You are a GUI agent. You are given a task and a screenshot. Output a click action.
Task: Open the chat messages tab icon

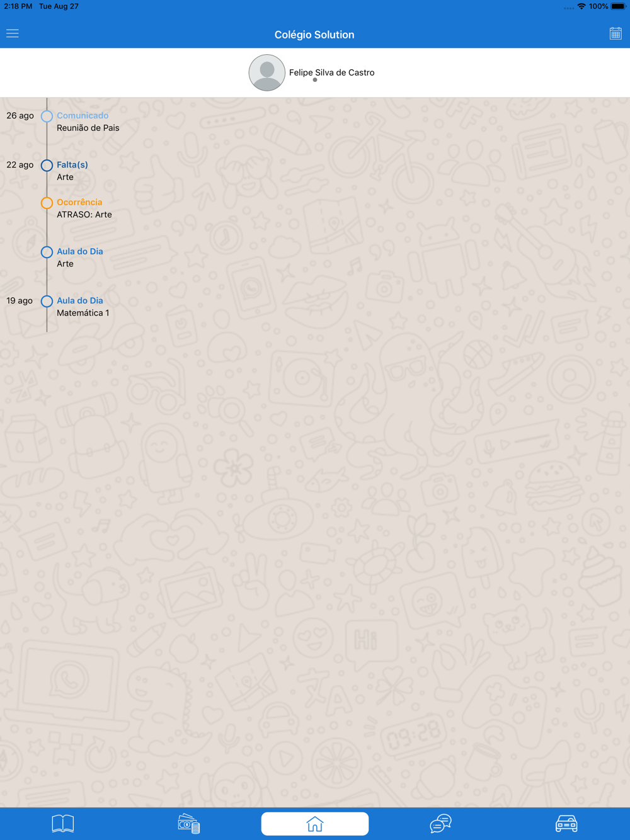[441, 824]
